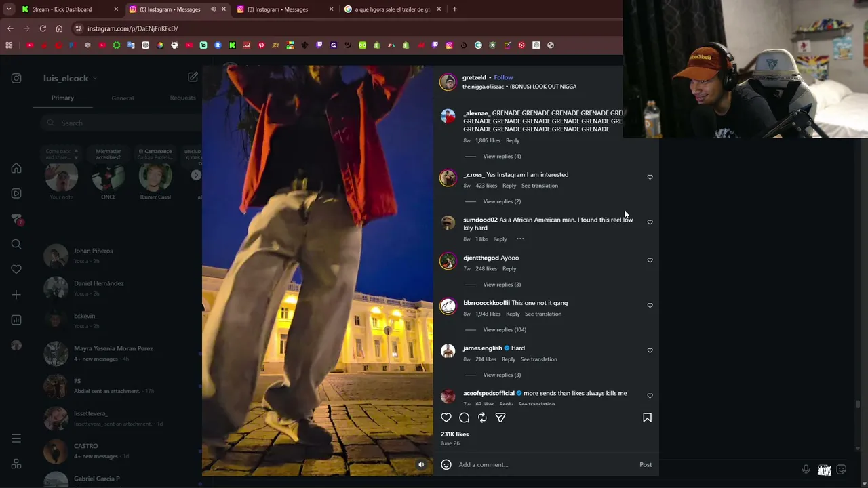
Task: Show more notes with the right arrow
Action: [x=196, y=175]
